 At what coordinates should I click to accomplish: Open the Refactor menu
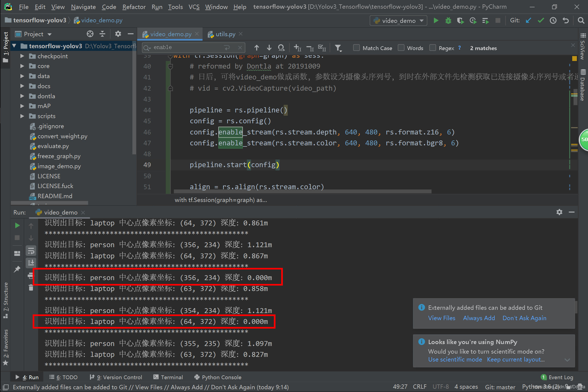point(134,7)
